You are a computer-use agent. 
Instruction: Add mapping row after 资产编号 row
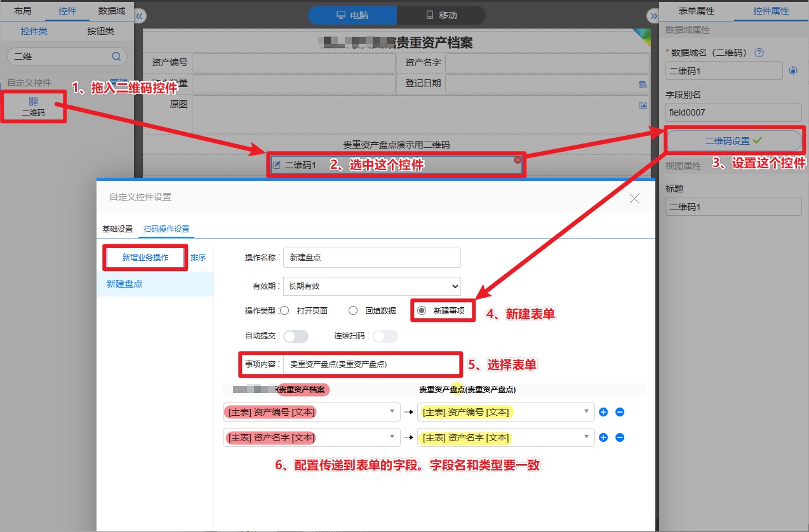click(603, 412)
